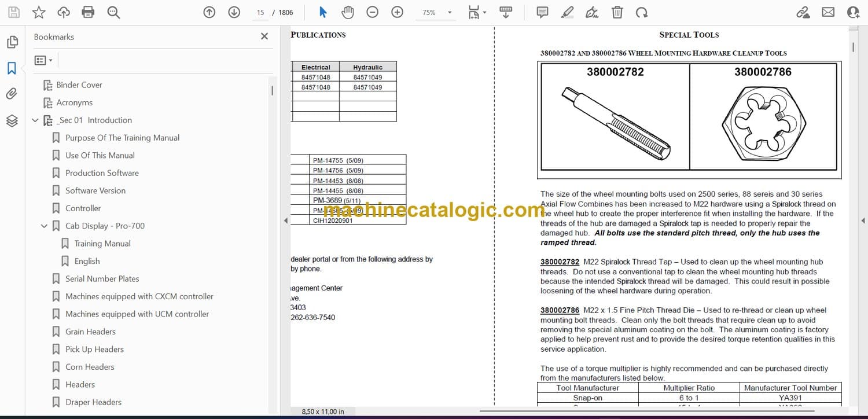The height and width of the screenshot is (419, 868).
Task: Click the scrolling mode keyboard icon
Action: 506,12
